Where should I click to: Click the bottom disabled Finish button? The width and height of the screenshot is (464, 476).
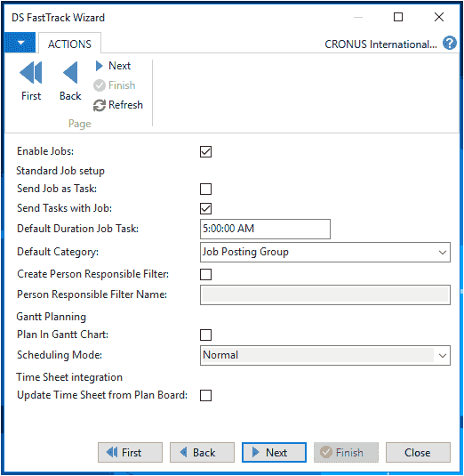[346, 452]
